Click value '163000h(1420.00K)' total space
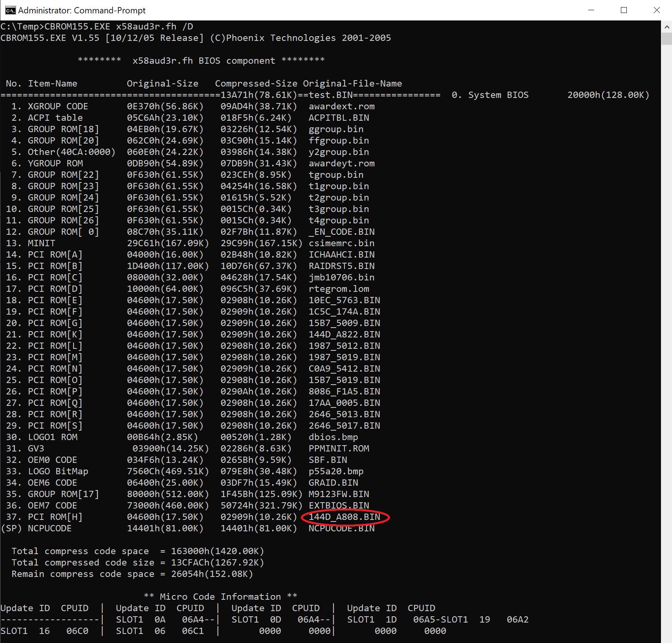The width and height of the screenshot is (672, 643). click(x=217, y=551)
